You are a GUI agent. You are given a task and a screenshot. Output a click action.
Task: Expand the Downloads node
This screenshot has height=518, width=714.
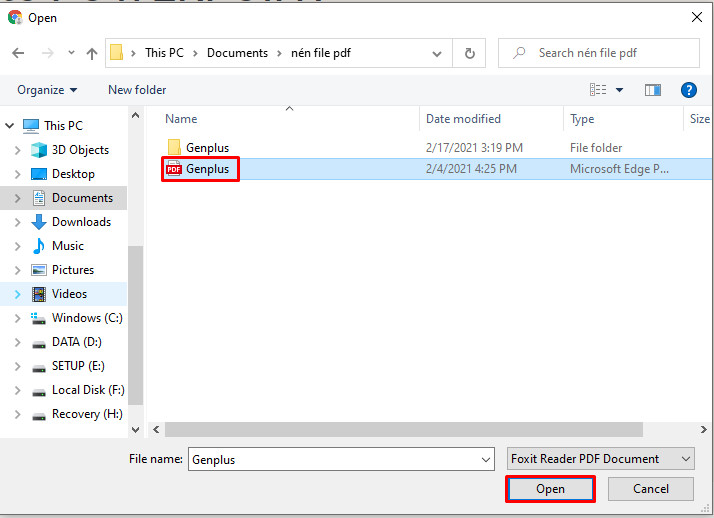coord(17,222)
